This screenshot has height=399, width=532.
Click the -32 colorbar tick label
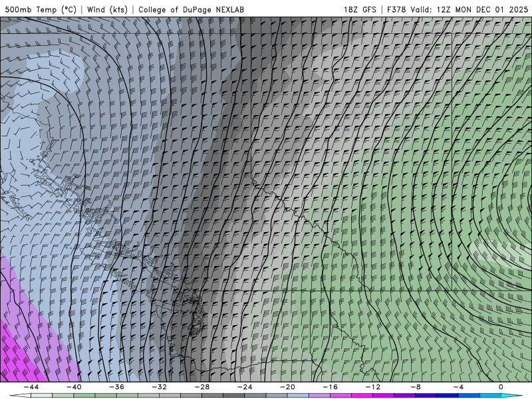coord(160,387)
